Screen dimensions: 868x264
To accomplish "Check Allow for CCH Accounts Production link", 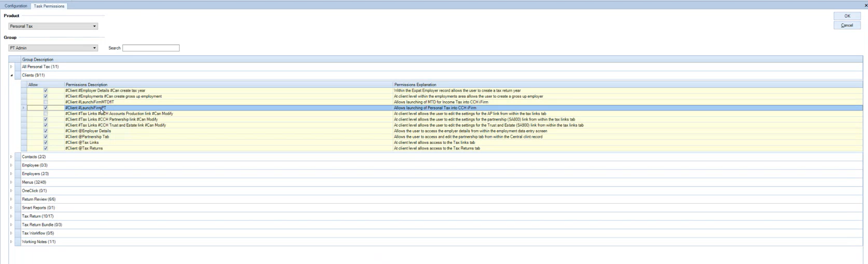I will pos(46,113).
